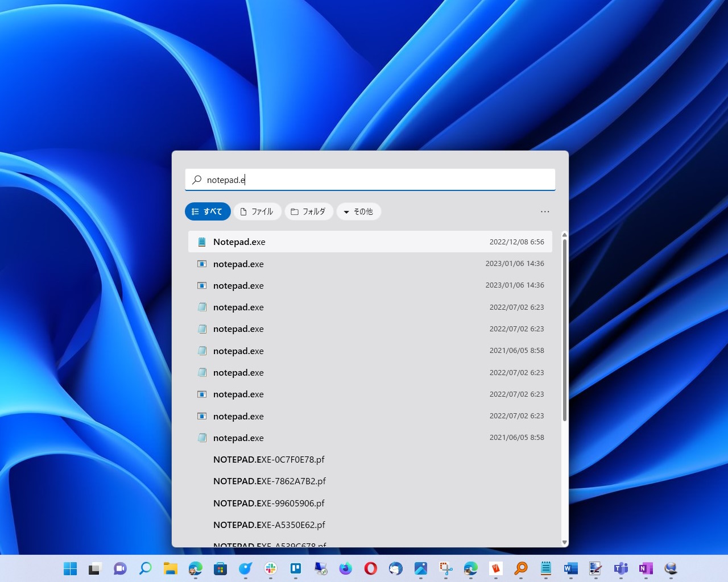
Task: Open Microsoft Word from taskbar
Action: [571, 568]
